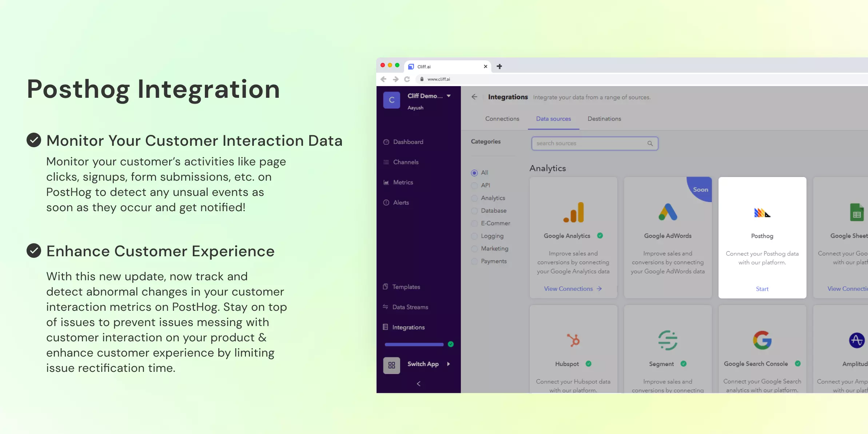Open the Cliff Demo workspace dropdown
This screenshot has width=868, height=434.
[449, 96]
